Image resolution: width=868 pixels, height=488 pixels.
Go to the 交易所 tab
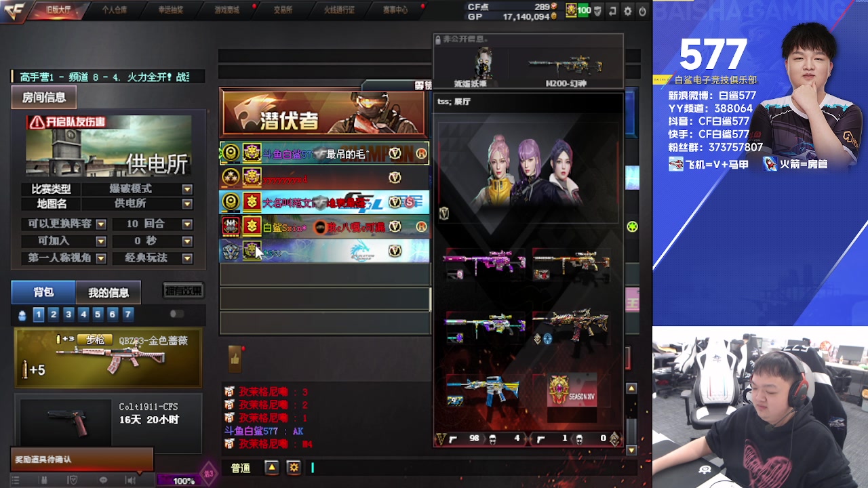283,9
